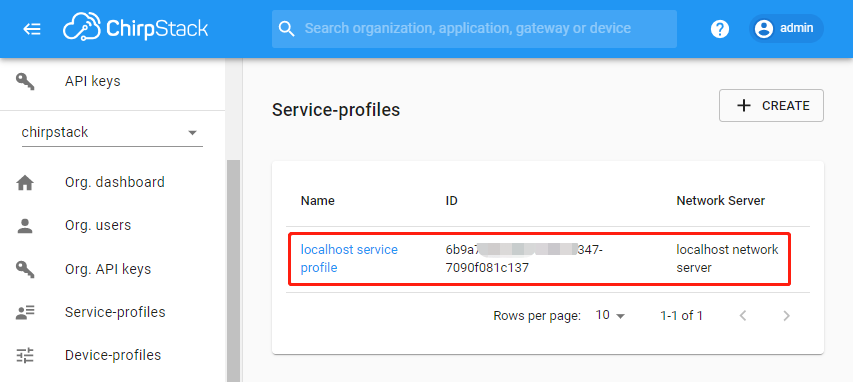Image resolution: width=853 pixels, height=382 pixels.
Task: Click the Org. dashboard home icon
Action: pos(25,183)
